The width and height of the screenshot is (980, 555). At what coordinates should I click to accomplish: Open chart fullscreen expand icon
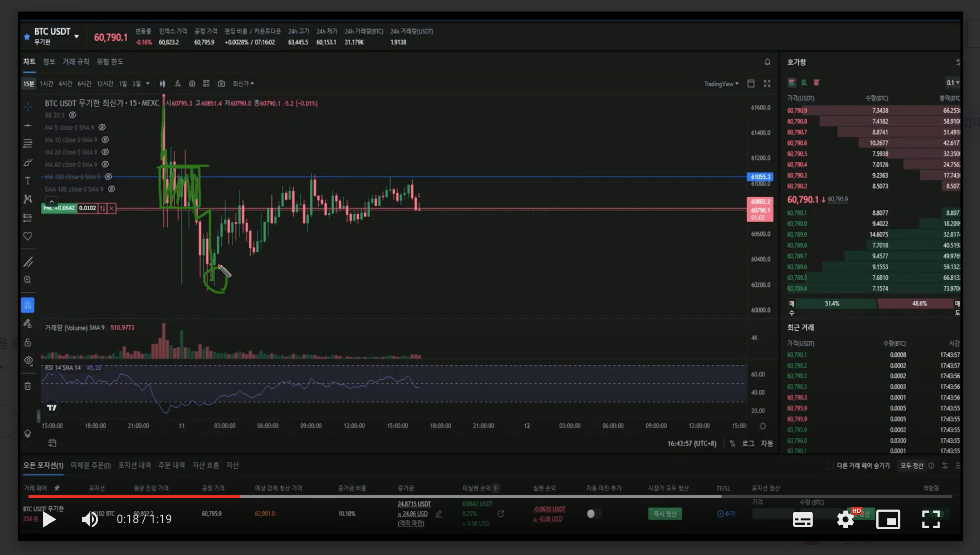point(767,84)
